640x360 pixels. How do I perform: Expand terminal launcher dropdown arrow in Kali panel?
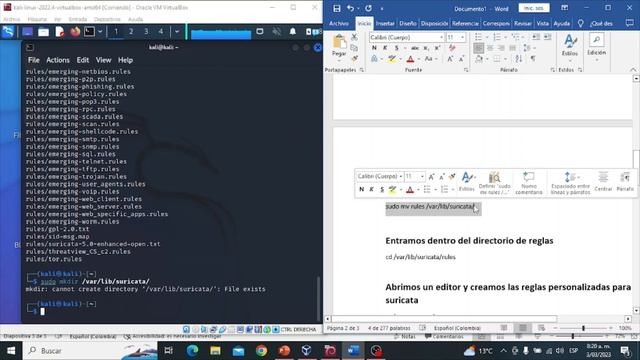pos(100,31)
